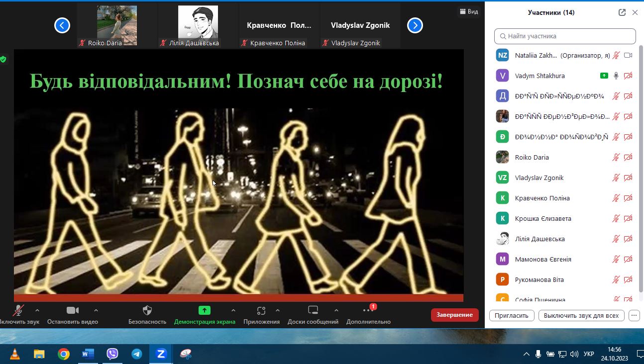
Task: Click Vladyslav Zgonik muted microphone icon
Action: (x=616, y=178)
